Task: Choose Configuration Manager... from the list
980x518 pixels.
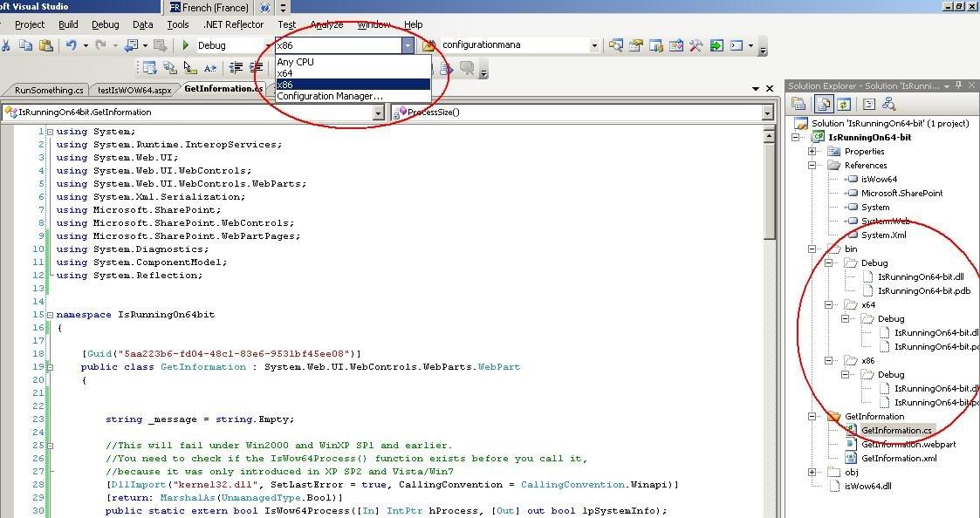Action: [353, 96]
